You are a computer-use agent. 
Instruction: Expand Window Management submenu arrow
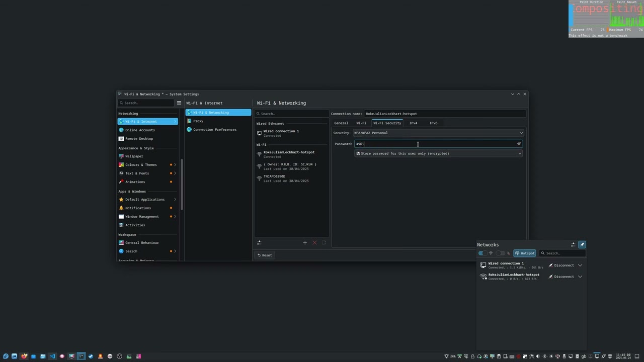175,217
